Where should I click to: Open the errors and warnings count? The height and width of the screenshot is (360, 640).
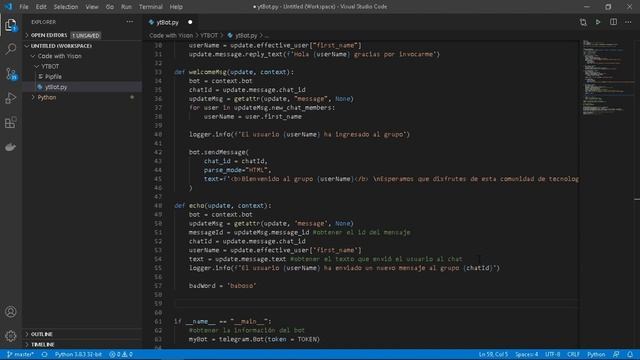121,354
